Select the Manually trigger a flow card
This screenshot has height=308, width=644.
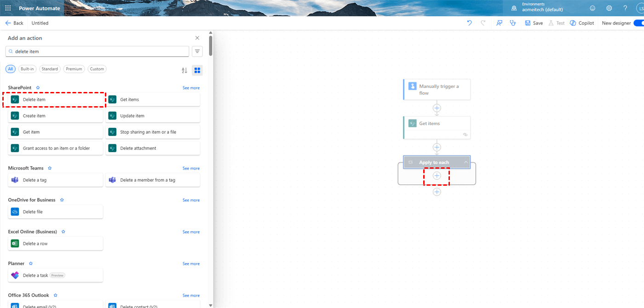click(437, 90)
